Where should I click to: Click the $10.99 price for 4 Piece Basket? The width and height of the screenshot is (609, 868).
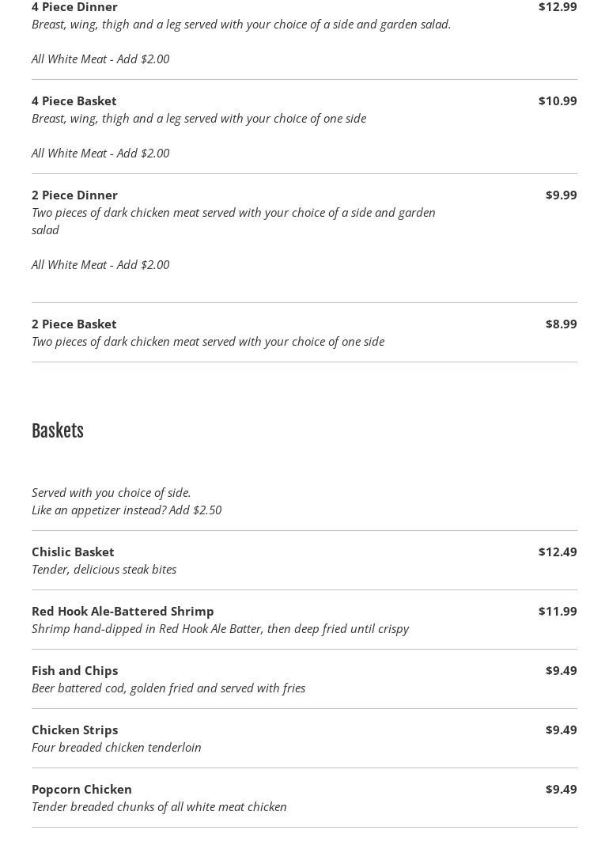558,100
